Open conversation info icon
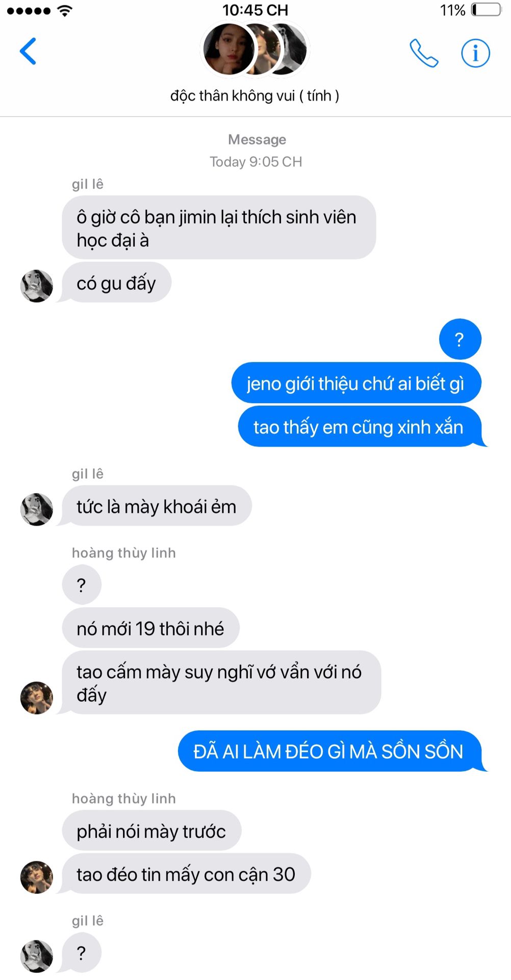The image size is (511, 980). pos(475,53)
